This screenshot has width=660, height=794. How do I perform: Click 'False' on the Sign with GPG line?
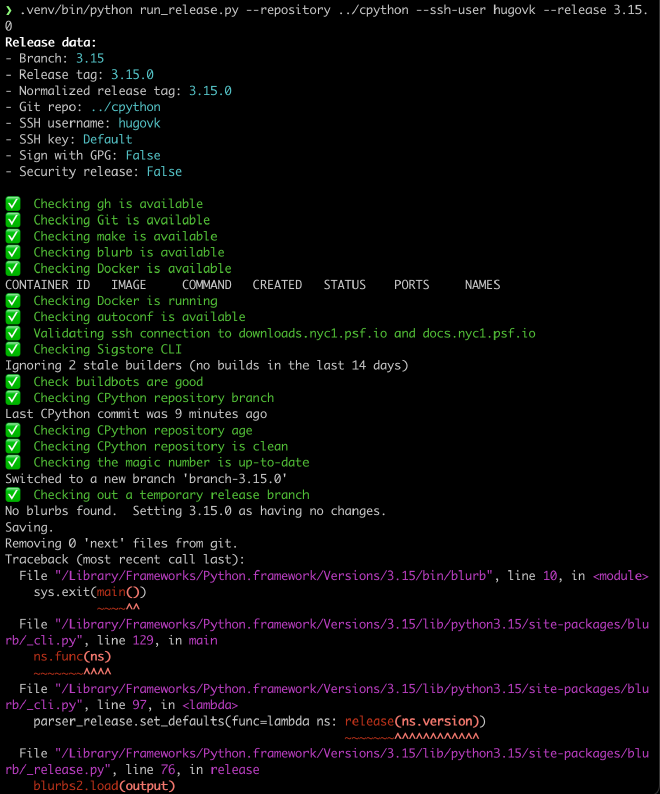click(143, 156)
